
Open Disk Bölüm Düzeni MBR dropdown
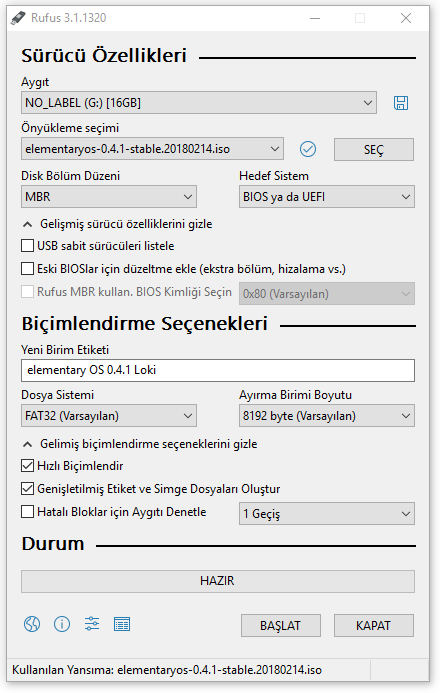pos(109,197)
